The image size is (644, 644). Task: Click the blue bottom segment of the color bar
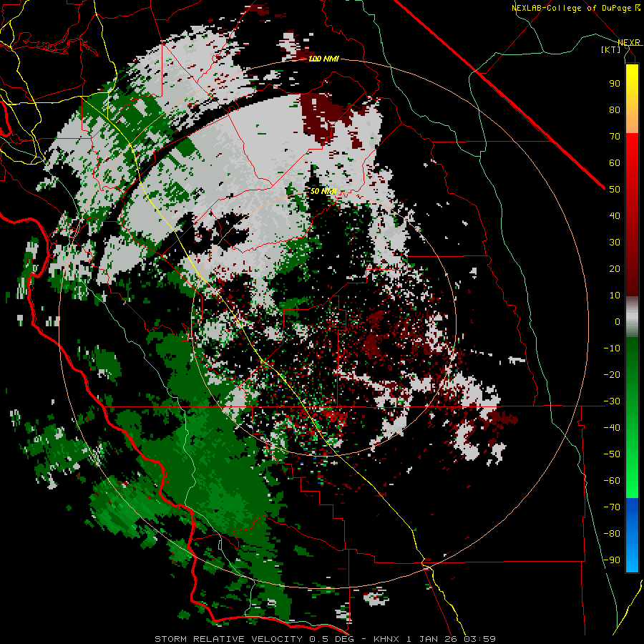(x=632, y=535)
